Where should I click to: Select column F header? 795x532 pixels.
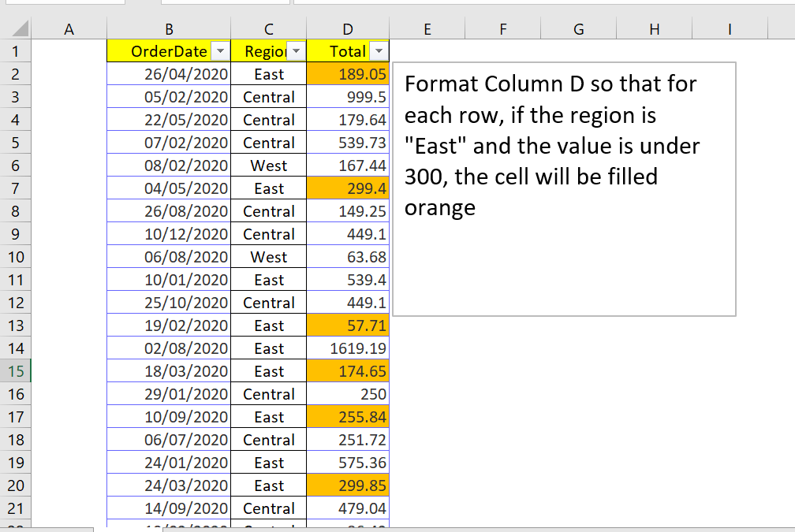coord(503,29)
